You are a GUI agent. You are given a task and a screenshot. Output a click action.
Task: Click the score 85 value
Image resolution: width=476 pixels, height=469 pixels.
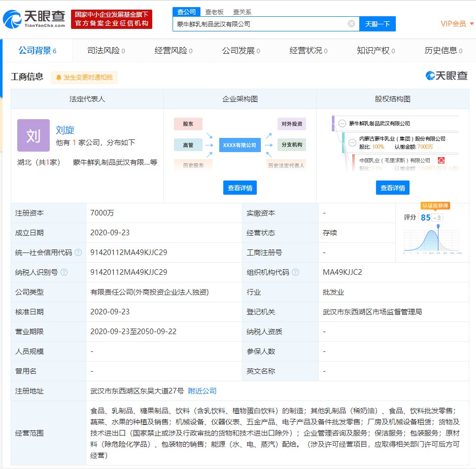[425, 217]
